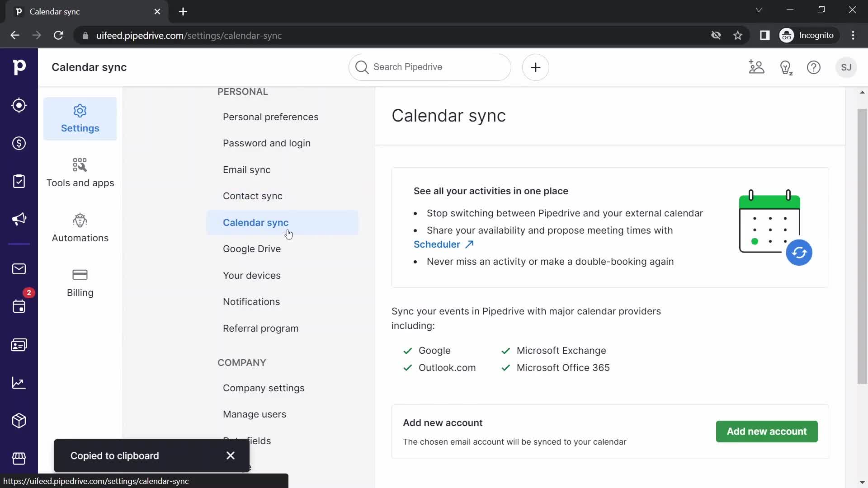Click the Settings gear icon

click(79, 111)
